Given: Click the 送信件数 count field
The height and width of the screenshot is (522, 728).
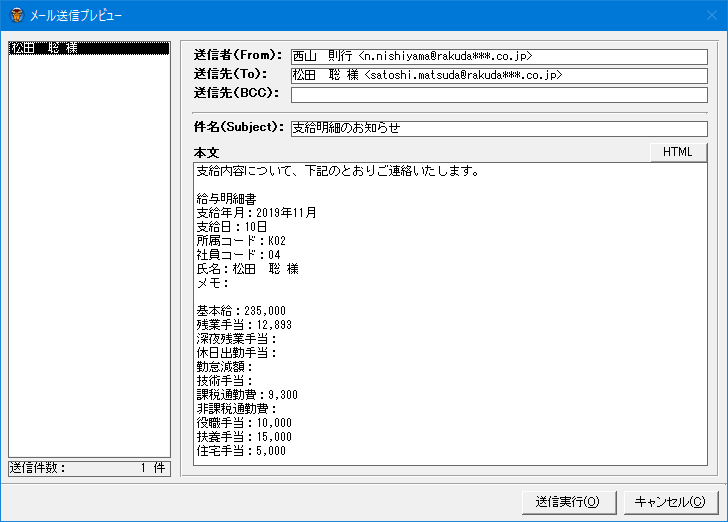Looking at the screenshot, I should click(89, 468).
